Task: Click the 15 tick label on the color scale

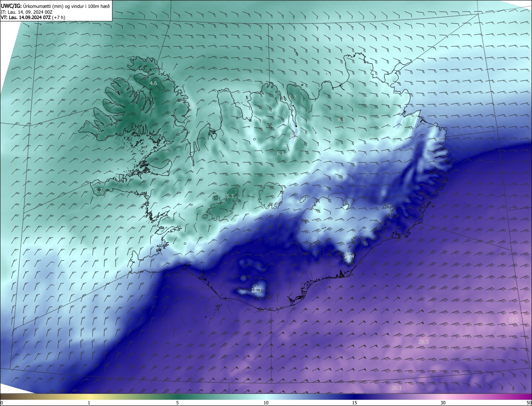Action: click(x=355, y=403)
